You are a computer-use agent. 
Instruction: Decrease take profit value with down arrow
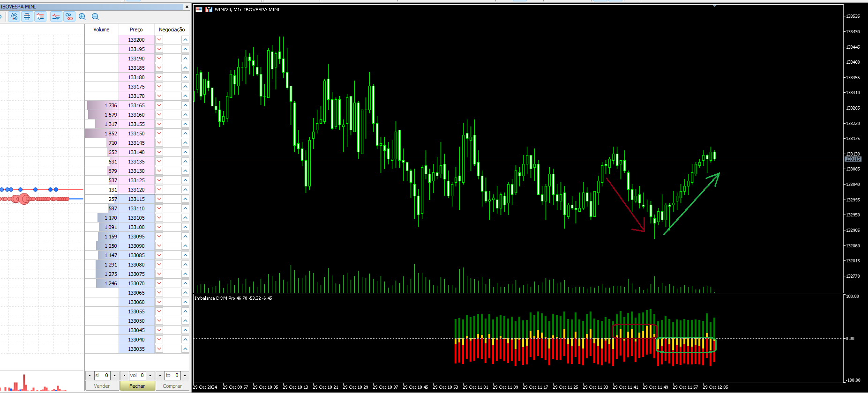pyautogui.click(x=160, y=376)
